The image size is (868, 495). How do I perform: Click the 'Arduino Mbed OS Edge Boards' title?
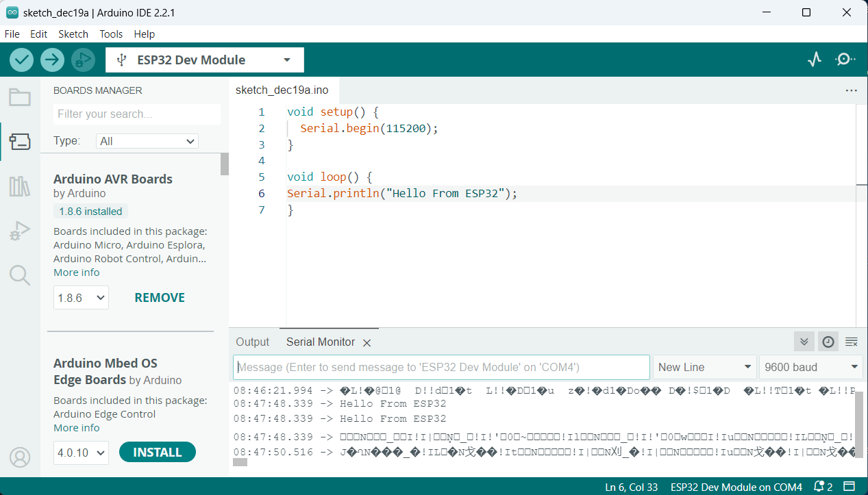[106, 371]
